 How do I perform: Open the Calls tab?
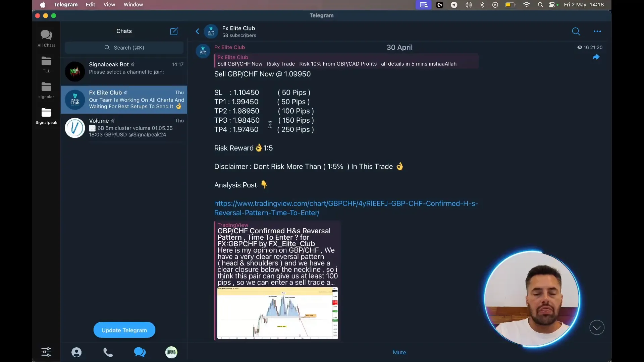[x=108, y=352]
